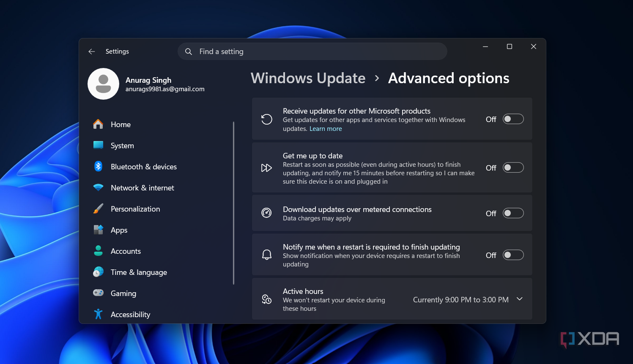Click the user profile avatar
The width and height of the screenshot is (633, 364).
pyautogui.click(x=103, y=84)
